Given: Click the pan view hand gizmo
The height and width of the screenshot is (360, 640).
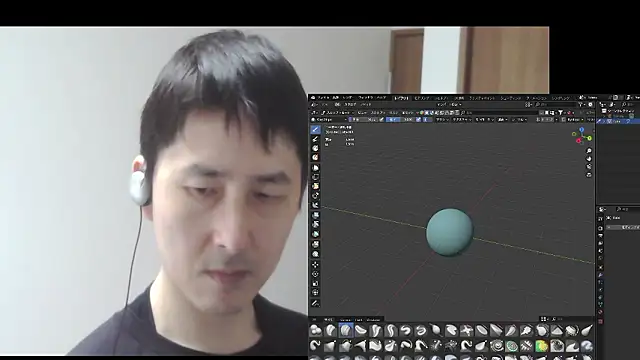Looking at the screenshot, I should pyautogui.click(x=589, y=159).
